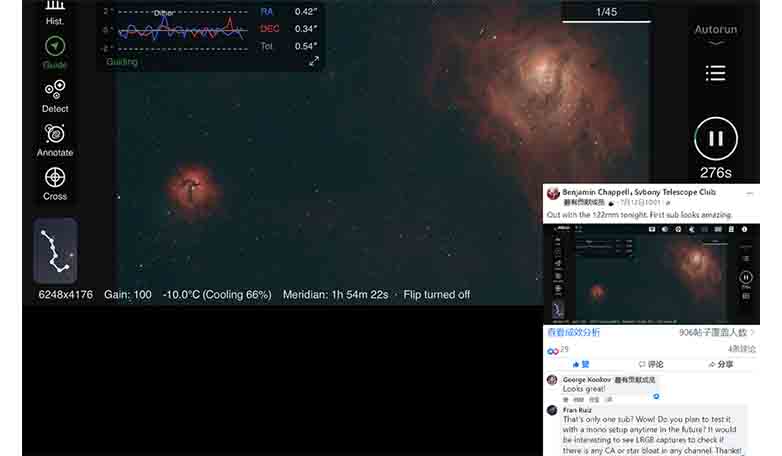782x456 pixels.
Task: Select the Detect stars tool
Action: [55, 95]
